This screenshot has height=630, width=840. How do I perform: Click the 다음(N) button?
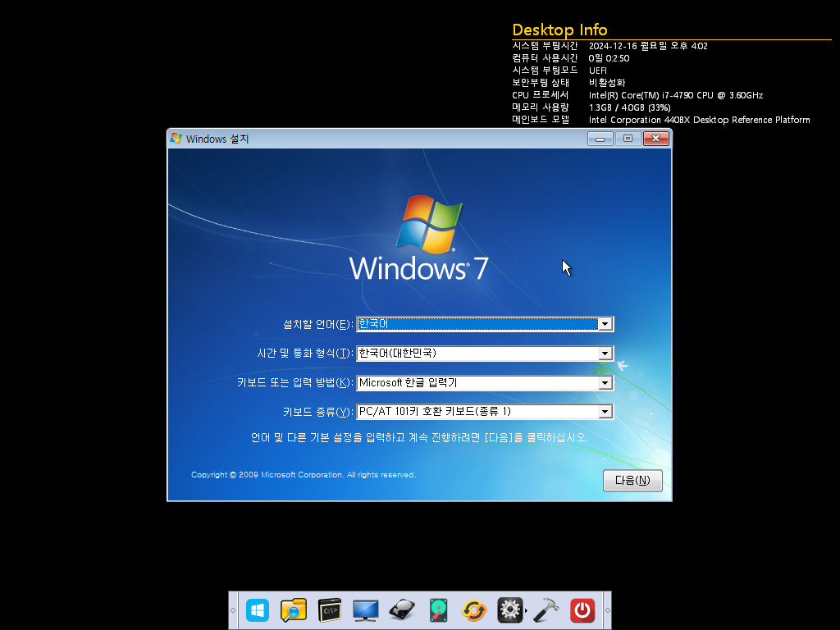(632, 481)
